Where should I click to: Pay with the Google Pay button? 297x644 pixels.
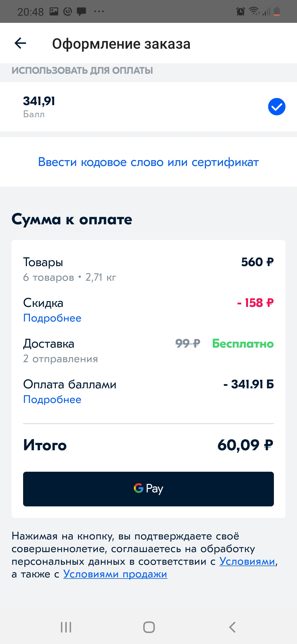(x=148, y=489)
